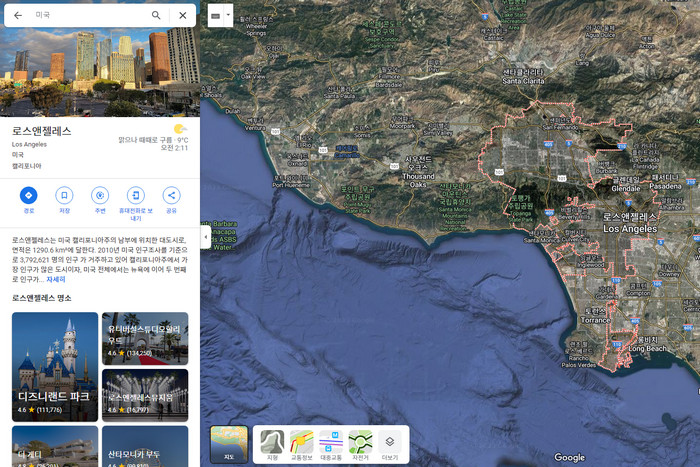The image size is (700, 467).
Task: Open 더 게티 attraction card
Action: tap(55, 446)
